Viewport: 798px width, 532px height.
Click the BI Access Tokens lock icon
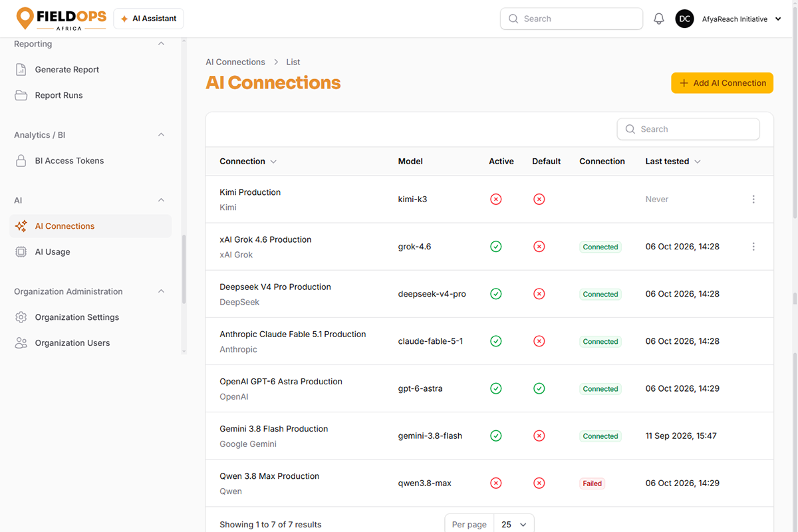click(x=21, y=161)
